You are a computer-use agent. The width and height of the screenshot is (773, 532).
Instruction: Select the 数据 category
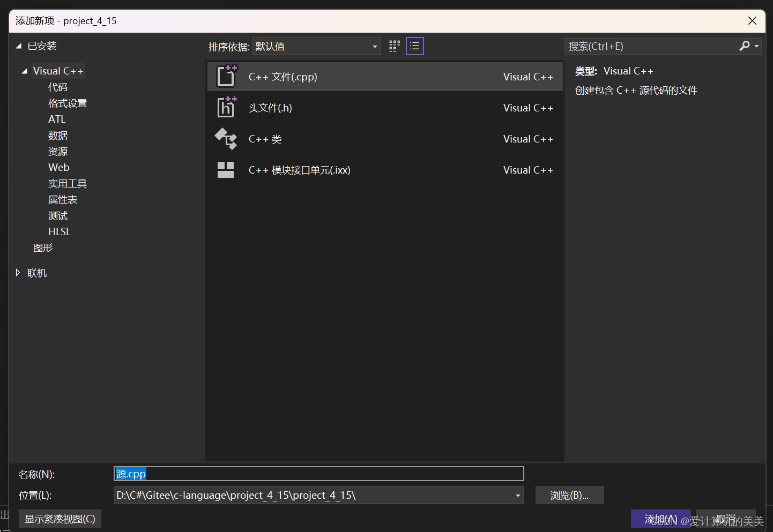pyautogui.click(x=58, y=135)
